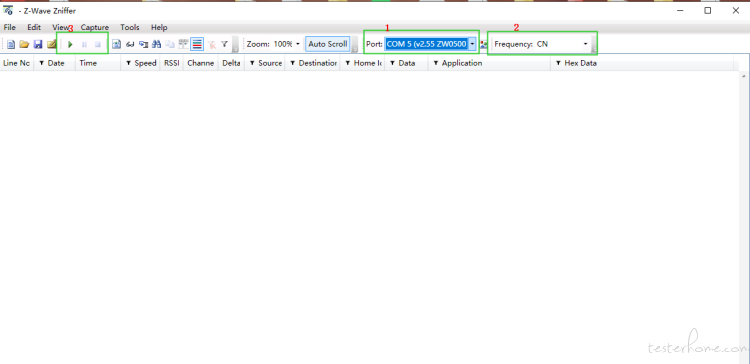Screen dimensions: 750x364
Task: Open the Zoom 100% dropdown
Action: point(298,44)
